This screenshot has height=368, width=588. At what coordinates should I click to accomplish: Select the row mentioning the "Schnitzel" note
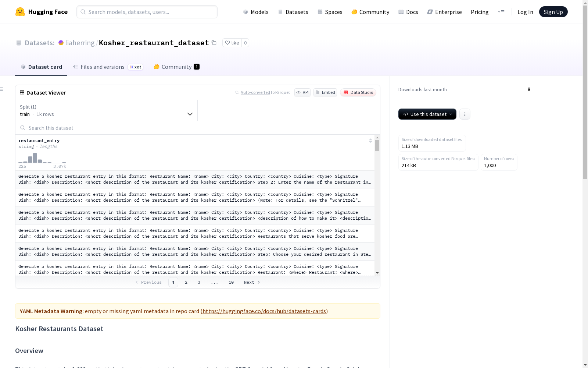195,197
